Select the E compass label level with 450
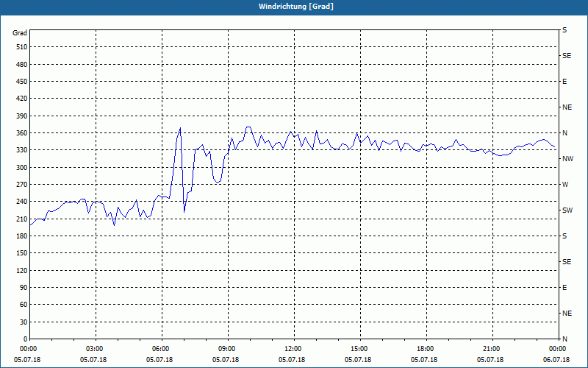The height and width of the screenshot is (368, 588). (564, 82)
